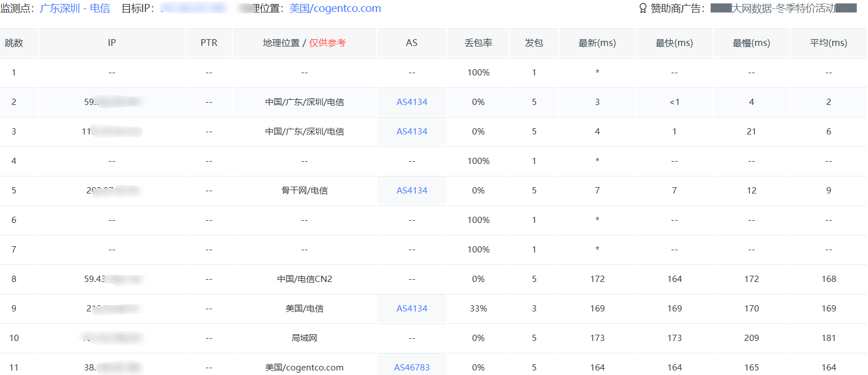The image size is (868, 375).
Task: Click the 最新(ms) column header
Action: 597,43
